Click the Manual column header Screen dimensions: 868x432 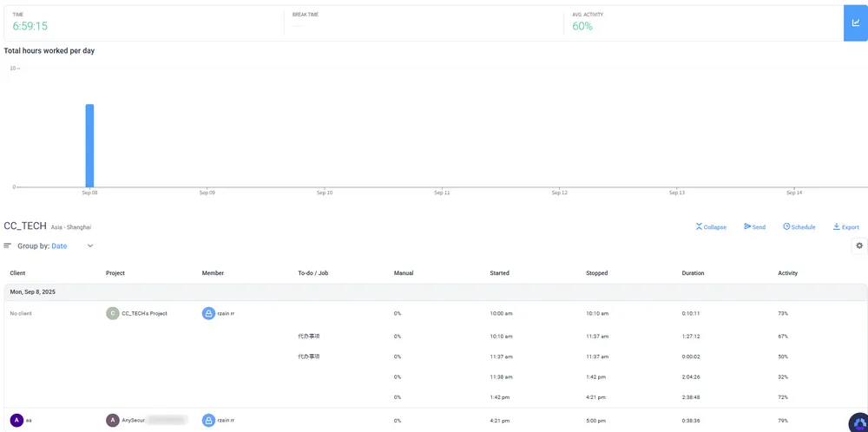(x=404, y=273)
